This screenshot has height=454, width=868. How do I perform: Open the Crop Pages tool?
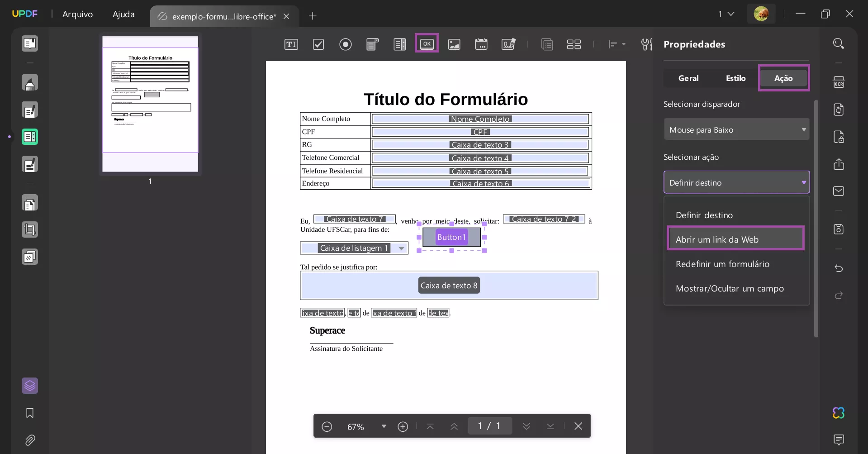30,230
